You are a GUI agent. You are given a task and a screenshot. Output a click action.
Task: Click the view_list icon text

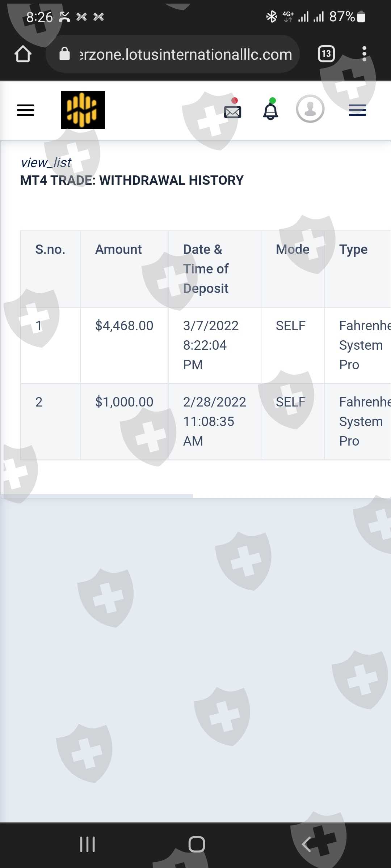[x=46, y=163]
